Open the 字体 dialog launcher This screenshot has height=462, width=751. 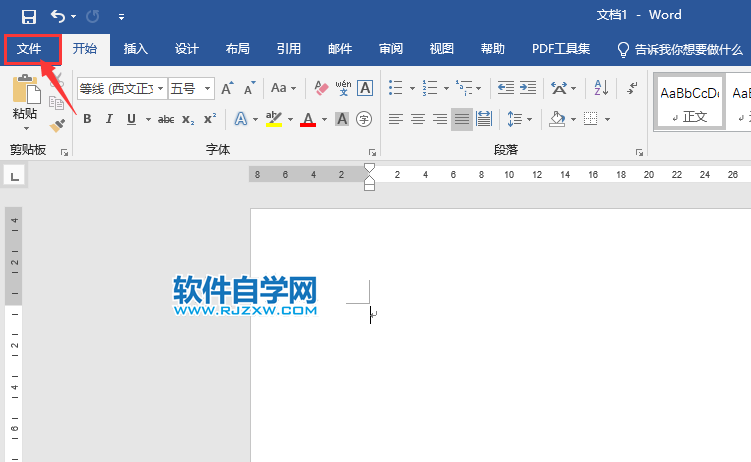pyautogui.click(x=372, y=152)
